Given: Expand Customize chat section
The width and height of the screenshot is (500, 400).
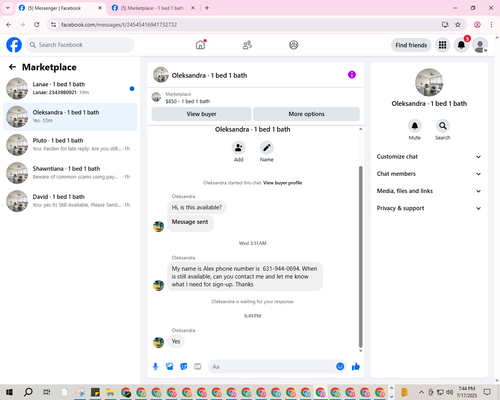Looking at the screenshot, I should tap(429, 157).
